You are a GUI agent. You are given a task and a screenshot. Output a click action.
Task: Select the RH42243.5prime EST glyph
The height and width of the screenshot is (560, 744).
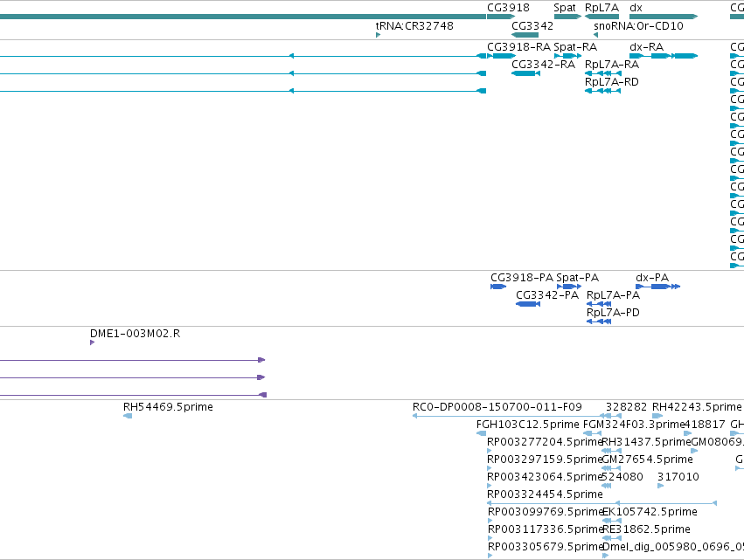[x=657, y=416]
